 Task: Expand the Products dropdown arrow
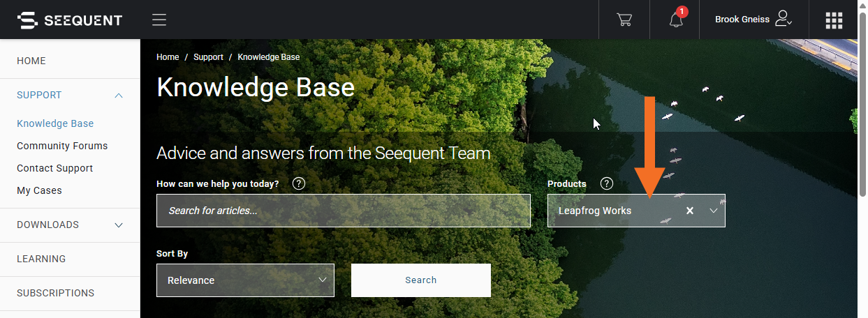[x=714, y=211]
